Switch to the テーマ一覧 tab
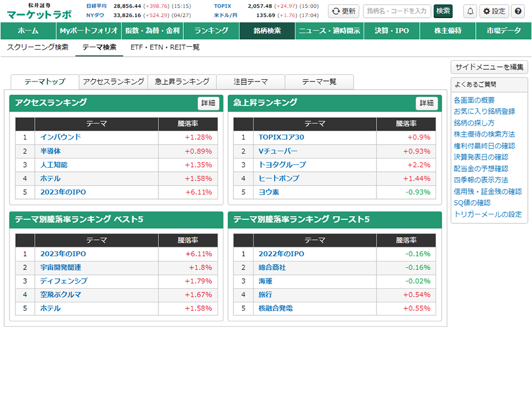 319,82
